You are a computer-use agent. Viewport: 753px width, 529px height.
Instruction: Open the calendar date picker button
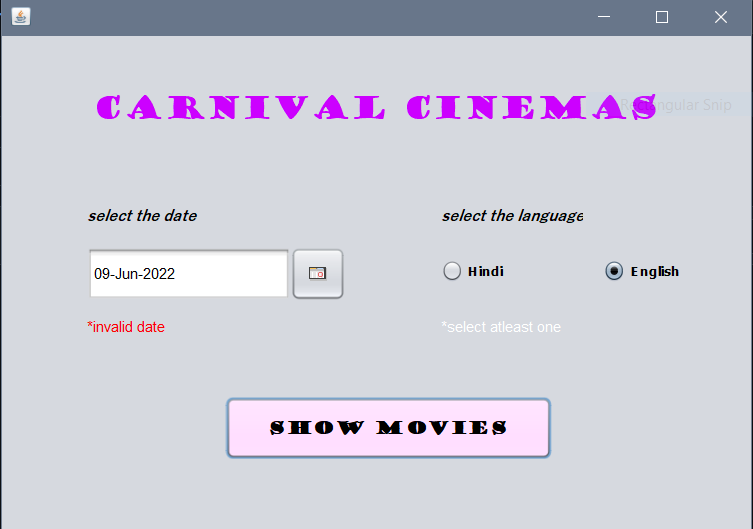coord(318,274)
